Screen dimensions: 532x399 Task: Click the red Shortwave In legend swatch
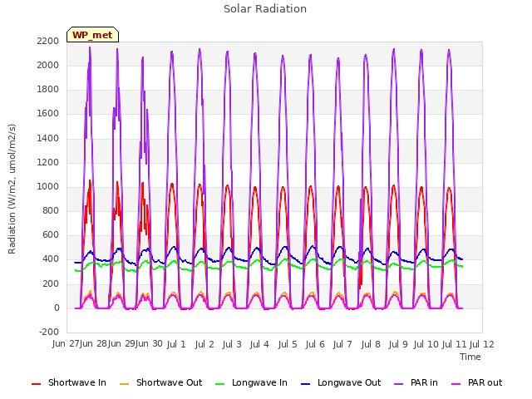pos(36,384)
